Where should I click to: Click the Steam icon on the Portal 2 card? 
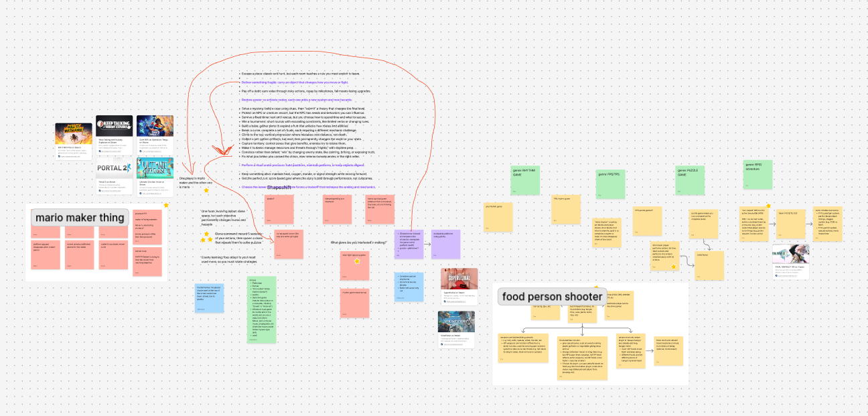coord(99,190)
